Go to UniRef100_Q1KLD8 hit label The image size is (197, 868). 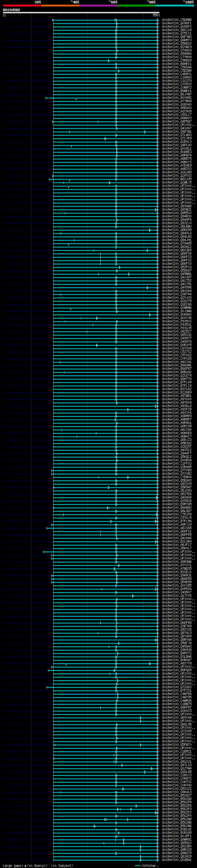177,772
